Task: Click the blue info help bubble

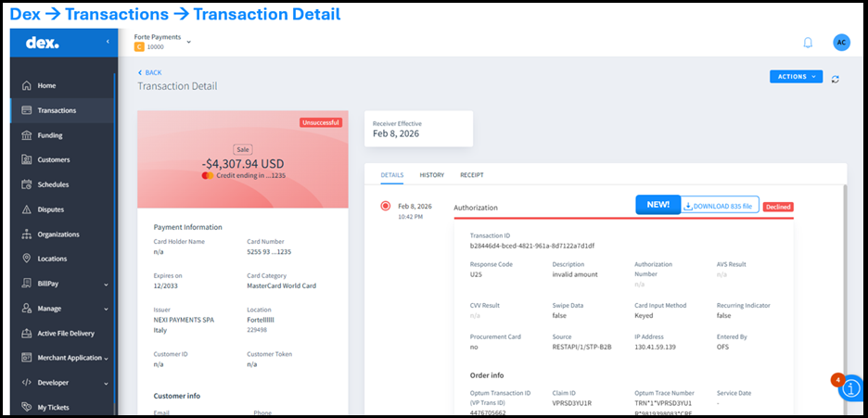Action: pyautogui.click(x=851, y=389)
